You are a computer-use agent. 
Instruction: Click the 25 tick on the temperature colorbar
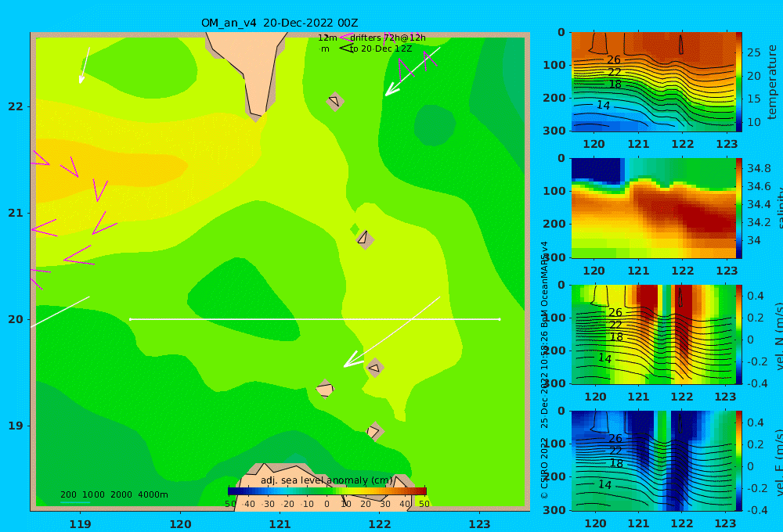pyautogui.click(x=753, y=52)
